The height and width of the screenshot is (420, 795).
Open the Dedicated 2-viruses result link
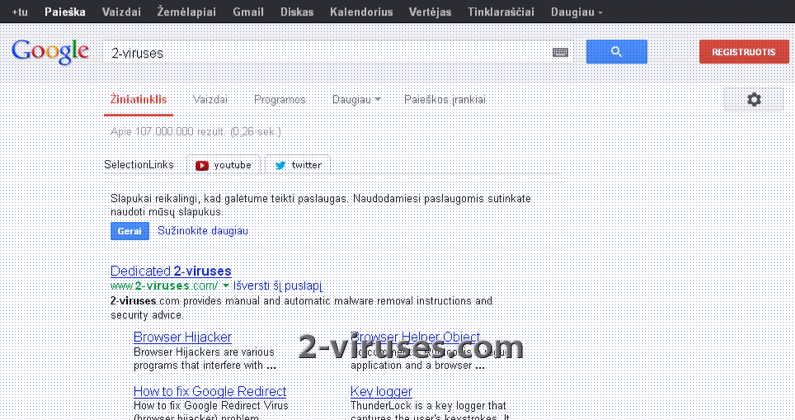(x=171, y=271)
